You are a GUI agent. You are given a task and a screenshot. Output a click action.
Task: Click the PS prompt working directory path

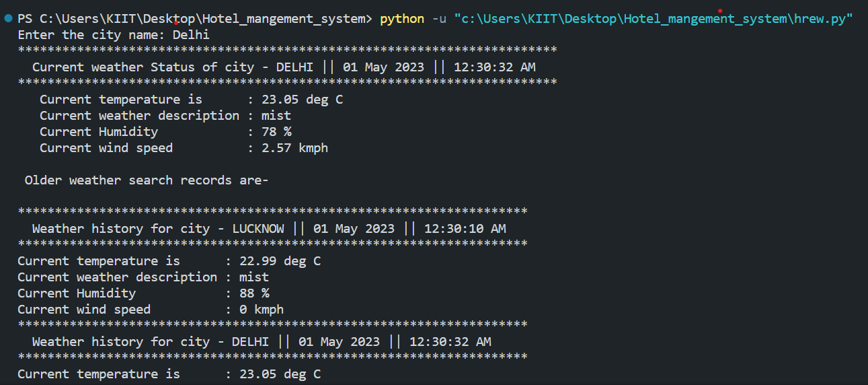point(202,19)
